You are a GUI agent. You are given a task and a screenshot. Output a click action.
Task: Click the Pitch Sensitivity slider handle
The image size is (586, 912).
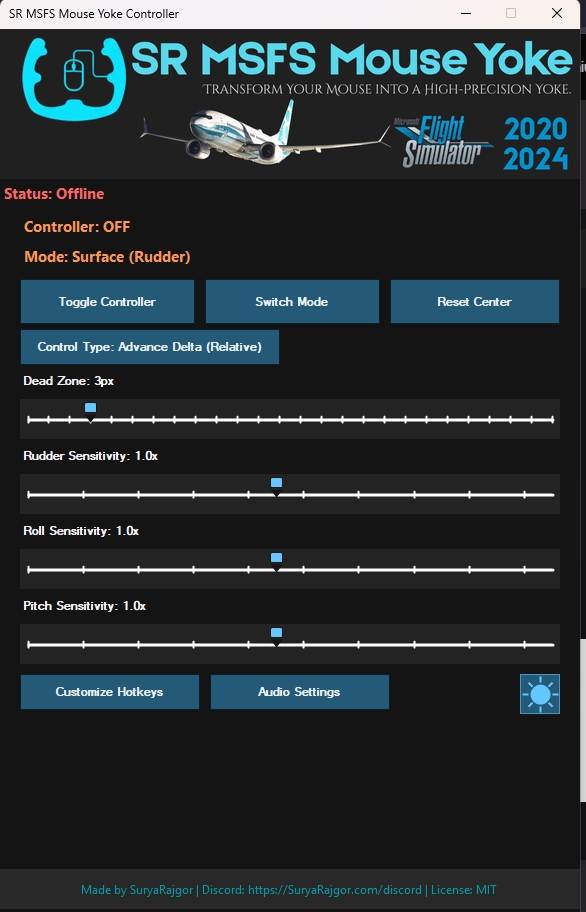pyautogui.click(x=277, y=635)
